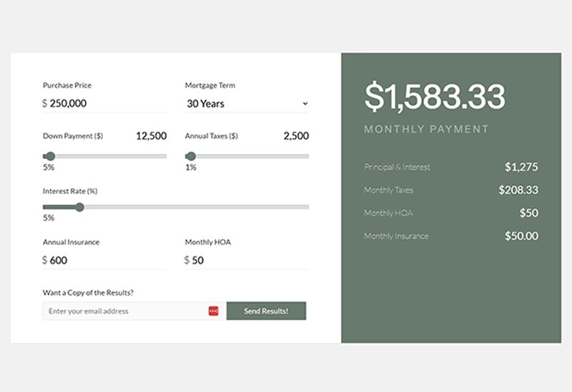Image resolution: width=572 pixels, height=392 pixels.
Task: Click the Interest Rate slider handle
Action: (x=79, y=207)
